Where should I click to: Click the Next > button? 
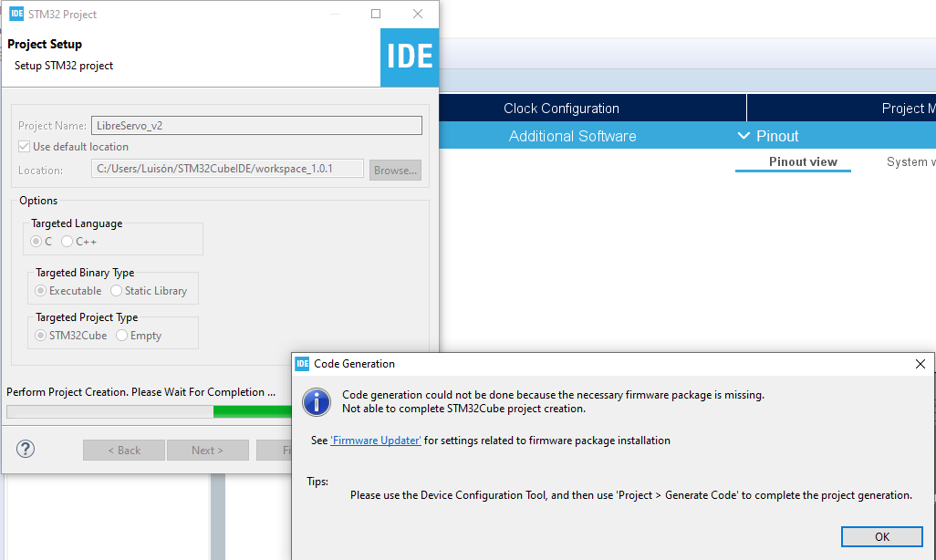[208, 451]
